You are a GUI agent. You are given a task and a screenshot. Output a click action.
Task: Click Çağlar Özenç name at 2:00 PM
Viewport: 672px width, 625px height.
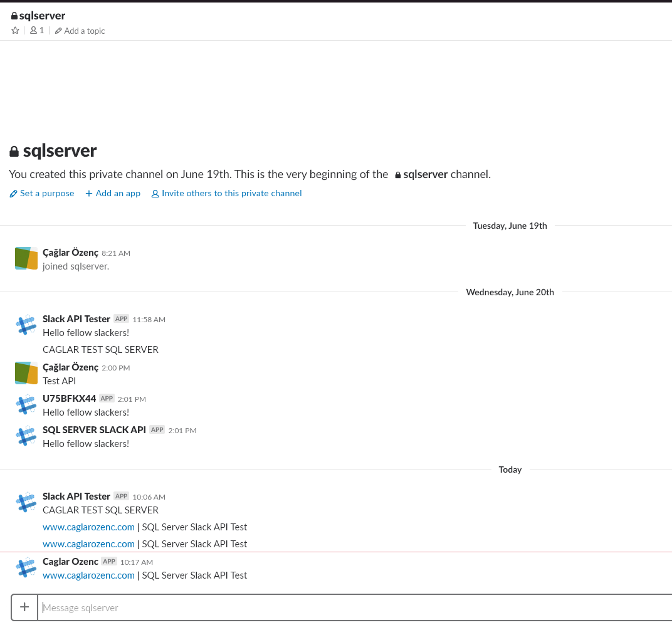point(70,367)
